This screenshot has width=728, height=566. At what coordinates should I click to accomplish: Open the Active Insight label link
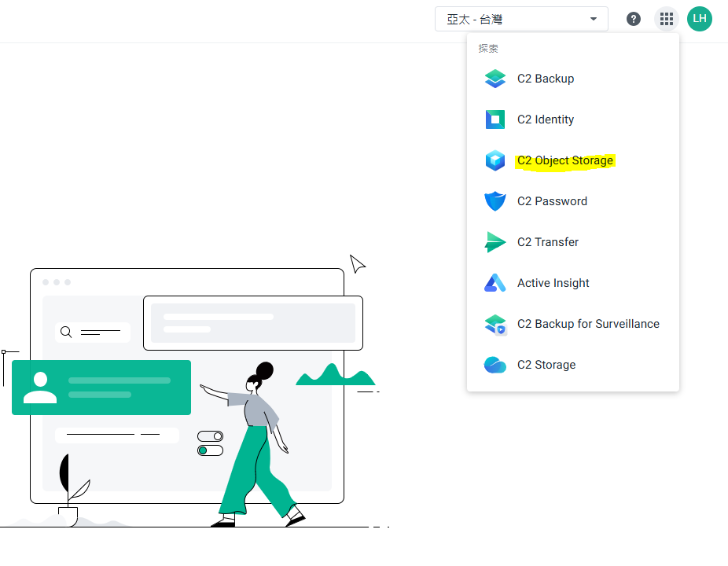[553, 283]
